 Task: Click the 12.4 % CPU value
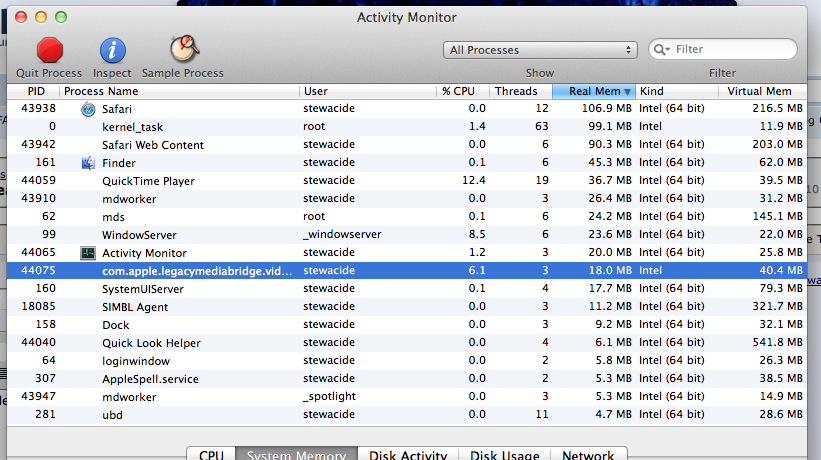tap(474, 181)
